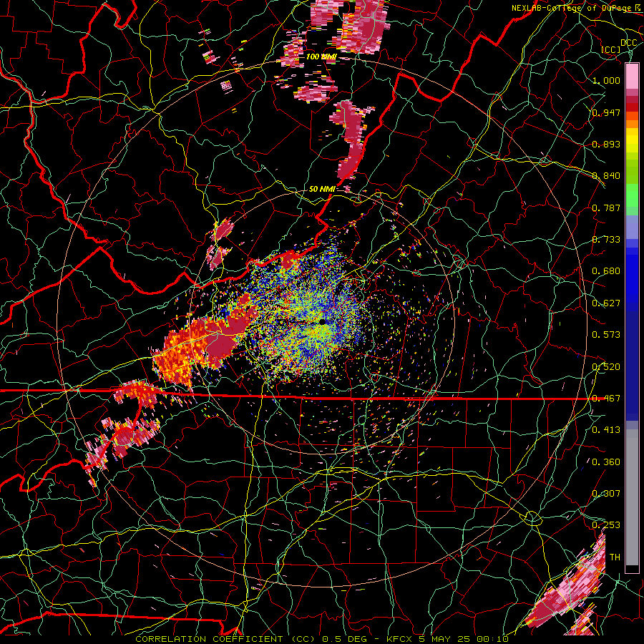Click the KFCX radar site center dot

pos(323,321)
